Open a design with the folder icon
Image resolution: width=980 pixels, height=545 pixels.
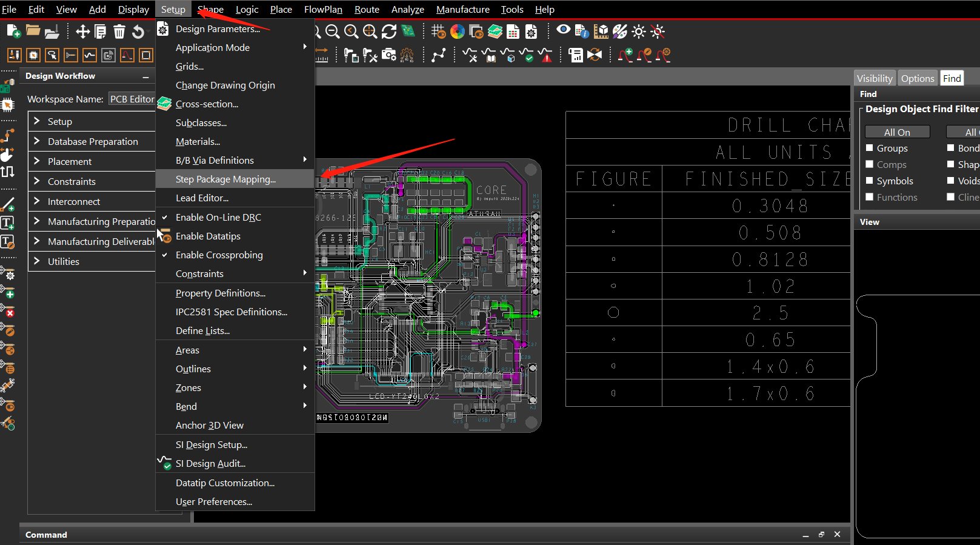(33, 31)
